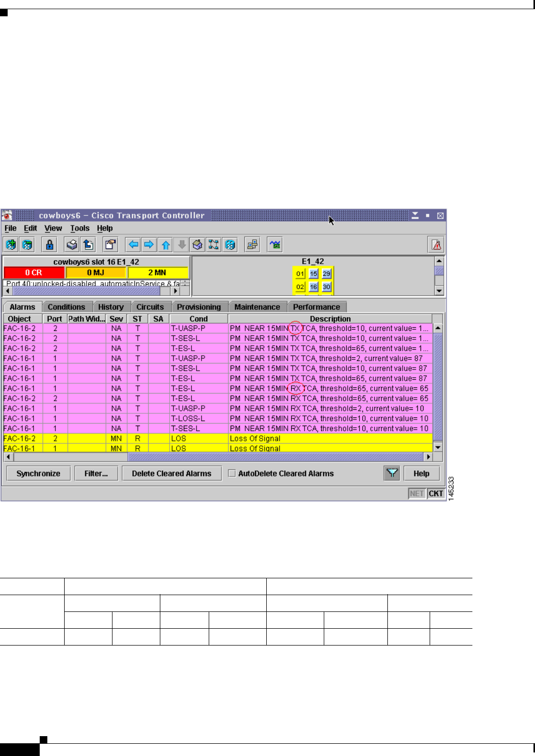Screen dimensions: 535x756
Task: Click the Filter... button
Action: click(96, 473)
